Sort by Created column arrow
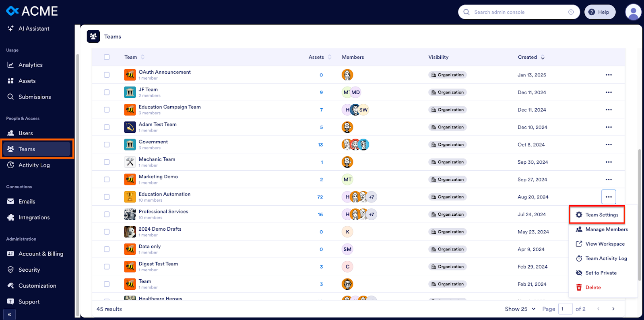644x320 pixels. pyautogui.click(x=543, y=57)
